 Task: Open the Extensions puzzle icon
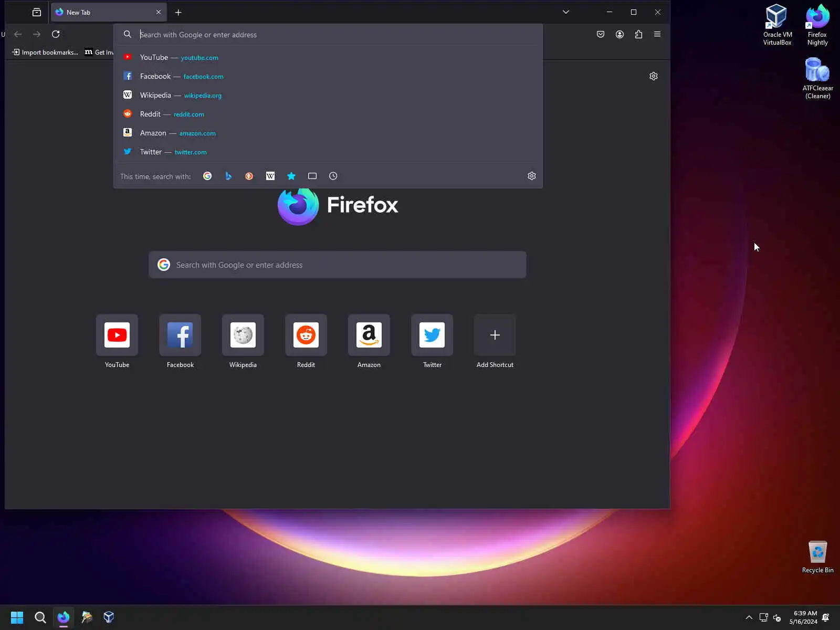pos(638,34)
